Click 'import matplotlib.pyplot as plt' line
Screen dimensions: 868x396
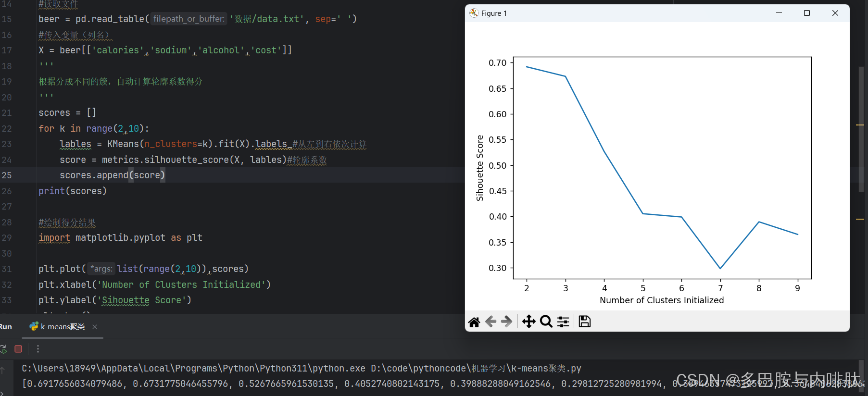[120, 237]
